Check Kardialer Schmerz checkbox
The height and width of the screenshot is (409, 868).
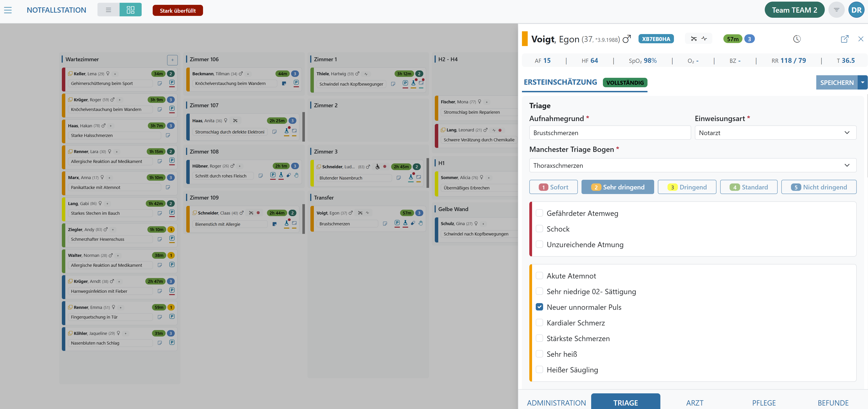point(539,323)
